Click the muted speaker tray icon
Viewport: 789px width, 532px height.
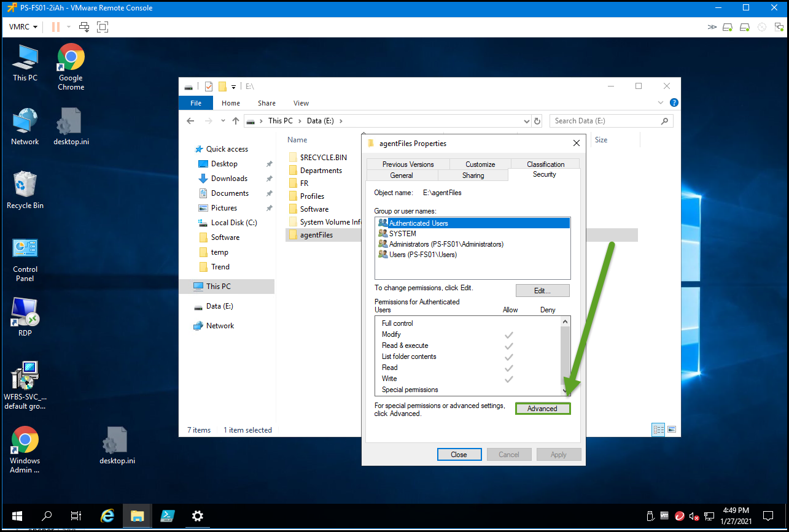(694, 515)
